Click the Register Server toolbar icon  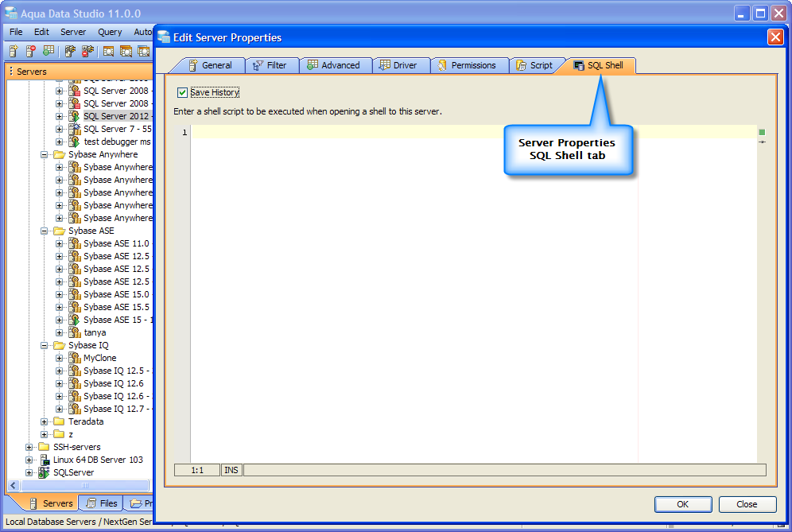coord(14,51)
